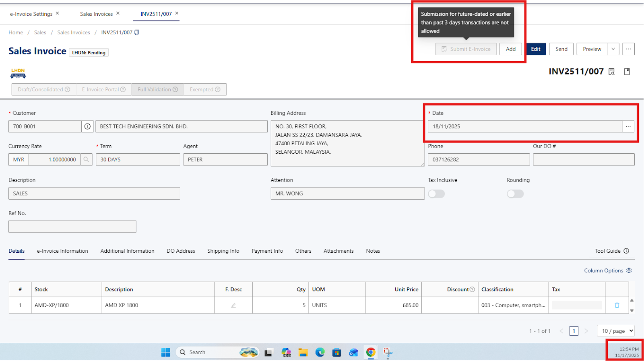Viewport: 644px width, 361px height.
Task: Open Microsoft Edge from the taskbar
Action: click(x=320, y=353)
